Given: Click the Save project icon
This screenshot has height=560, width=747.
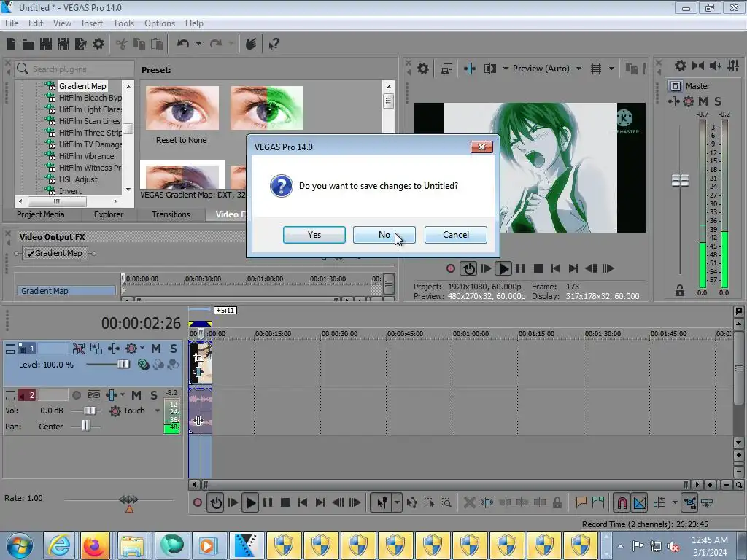Looking at the screenshot, I should click(x=46, y=44).
